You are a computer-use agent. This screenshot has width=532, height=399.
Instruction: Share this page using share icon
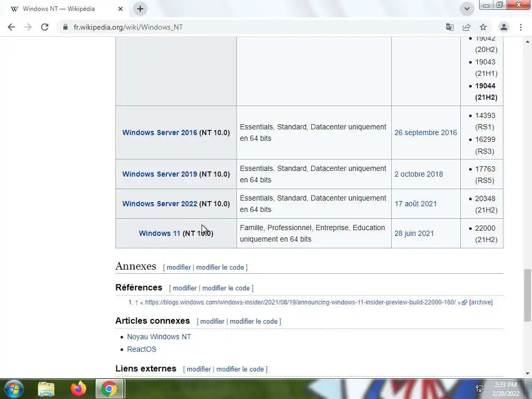467,27
